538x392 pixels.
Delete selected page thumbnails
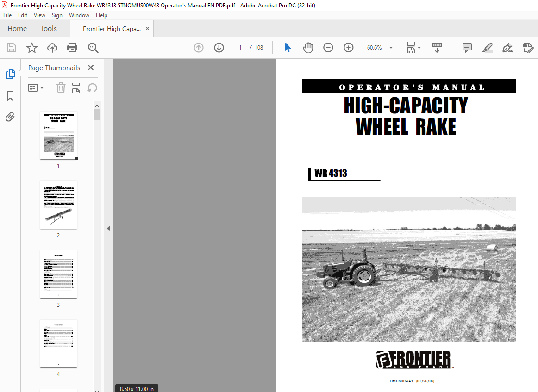(x=61, y=88)
